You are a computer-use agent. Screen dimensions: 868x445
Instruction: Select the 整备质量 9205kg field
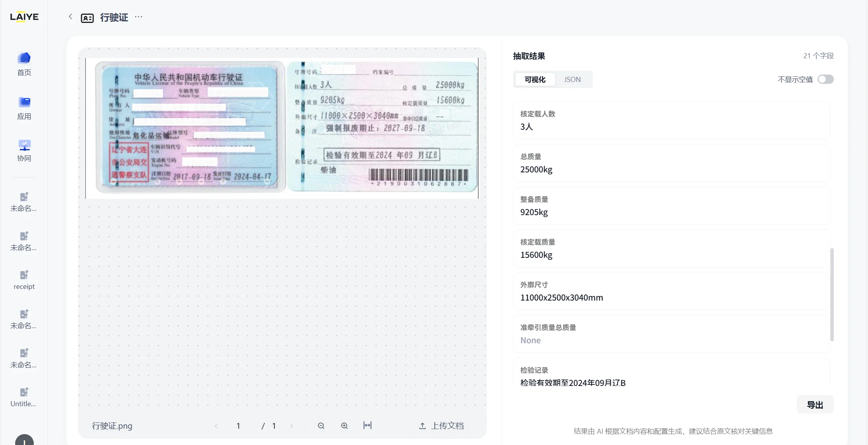coord(671,206)
